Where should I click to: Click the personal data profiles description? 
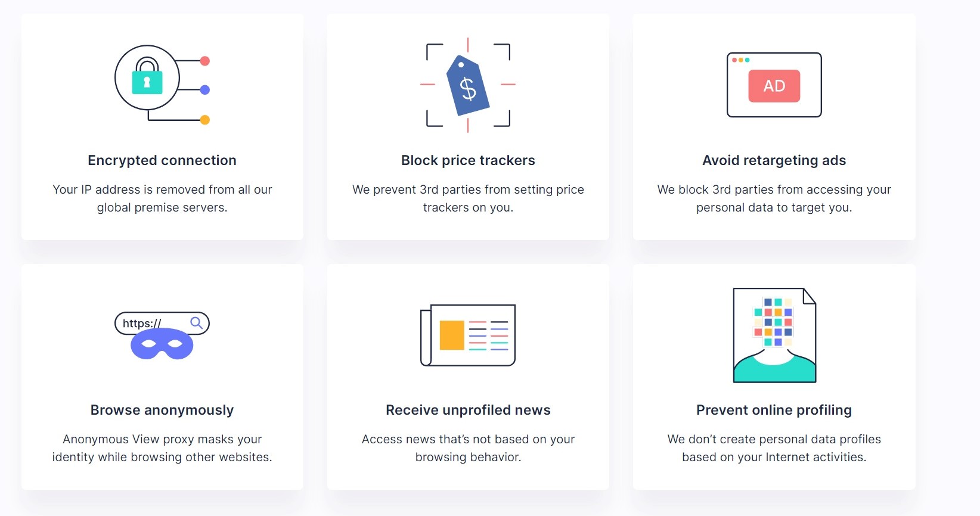coord(774,448)
